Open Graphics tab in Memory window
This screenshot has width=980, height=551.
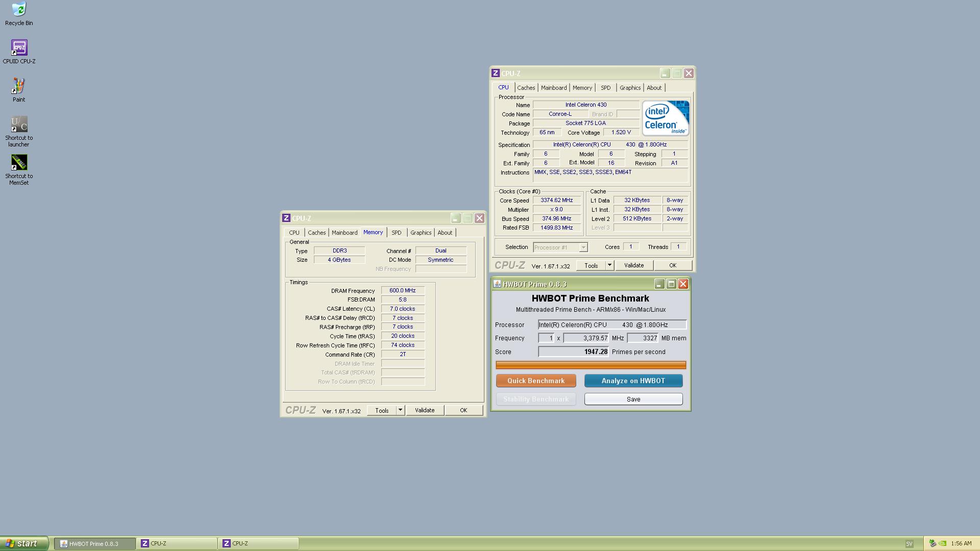[x=421, y=233]
